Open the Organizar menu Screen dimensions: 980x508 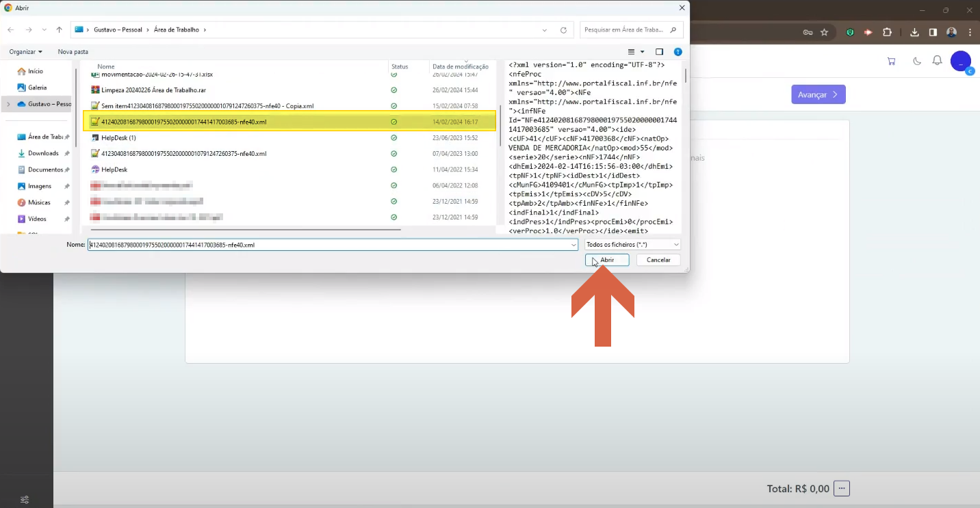tap(26, 52)
